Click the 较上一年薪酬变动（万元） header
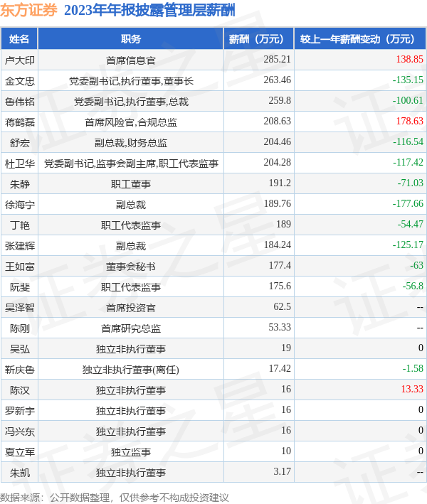Image resolution: width=427 pixels, height=504 pixels. coord(360,39)
